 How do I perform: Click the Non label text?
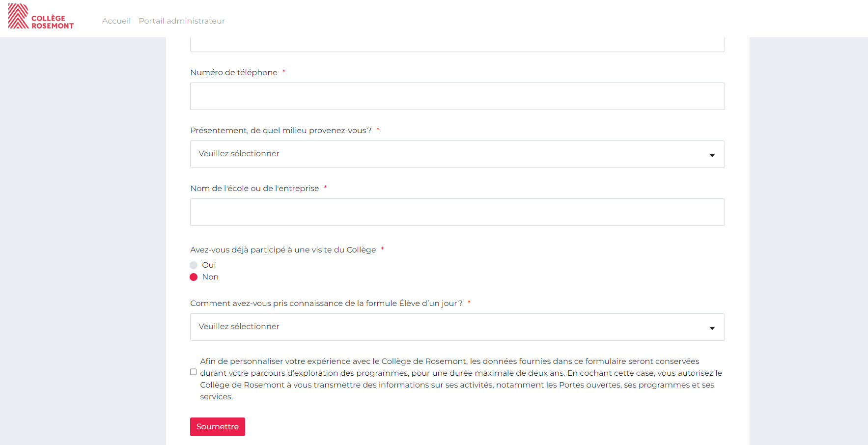[x=210, y=277]
